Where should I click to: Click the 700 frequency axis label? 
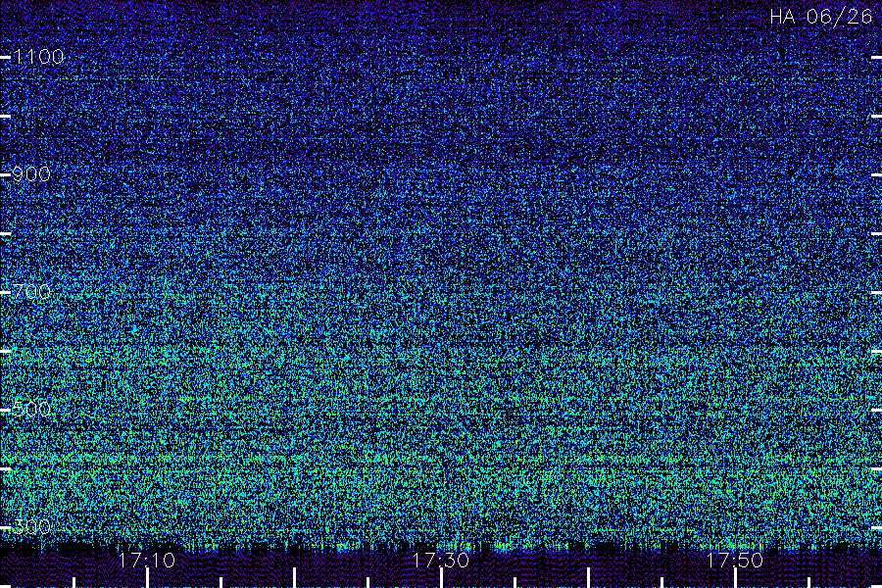tap(31, 292)
